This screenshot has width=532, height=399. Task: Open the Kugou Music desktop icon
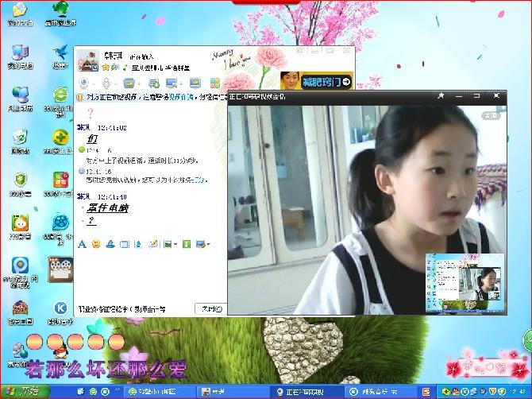click(x=60, y=312)
